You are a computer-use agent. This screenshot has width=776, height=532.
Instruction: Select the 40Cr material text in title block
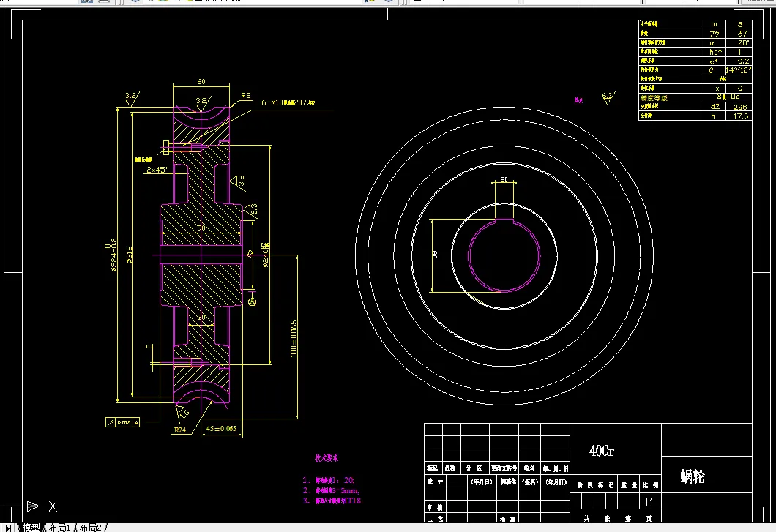point(601,451)
